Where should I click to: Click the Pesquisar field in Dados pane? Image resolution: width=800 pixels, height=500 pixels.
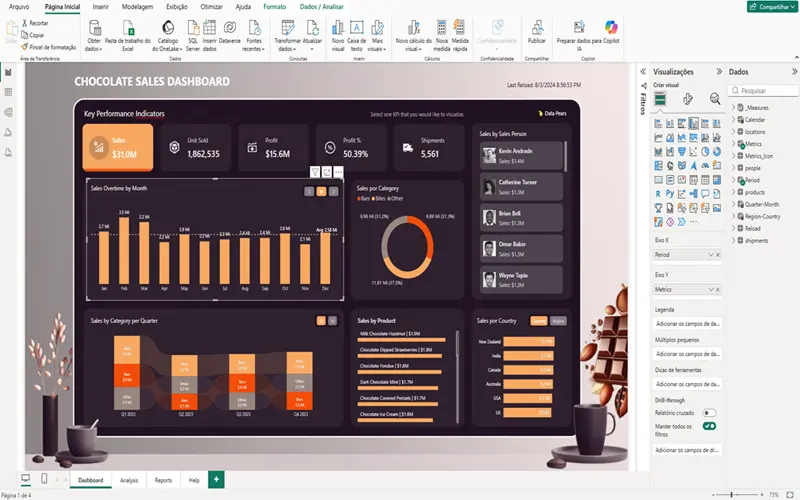(x=764, y=90)
